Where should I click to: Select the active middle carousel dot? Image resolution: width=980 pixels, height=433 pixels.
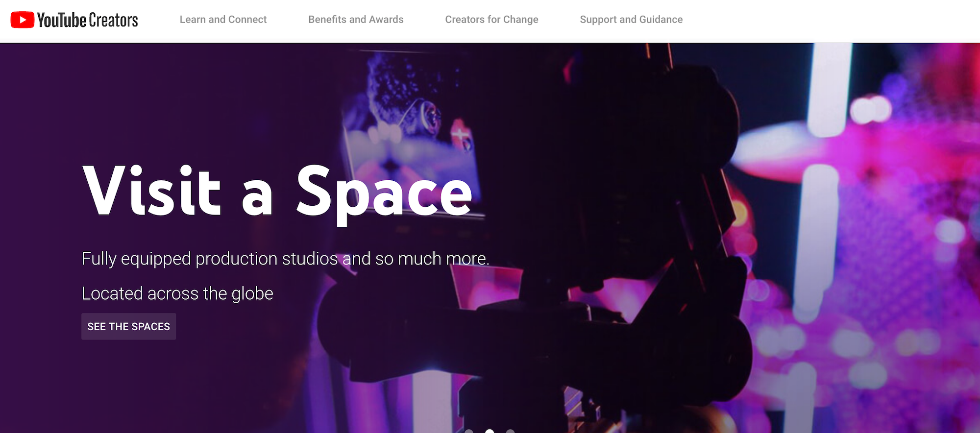pos(490,431)
